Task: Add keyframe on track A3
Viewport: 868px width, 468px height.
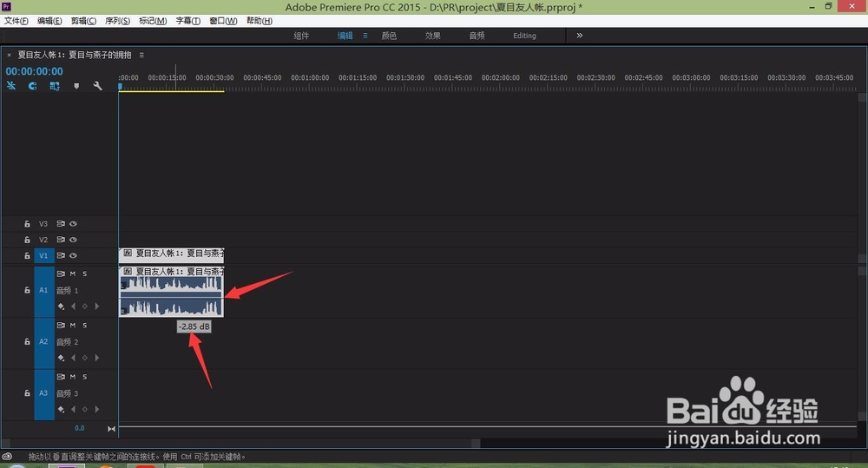Action: (x=85, y=409)
